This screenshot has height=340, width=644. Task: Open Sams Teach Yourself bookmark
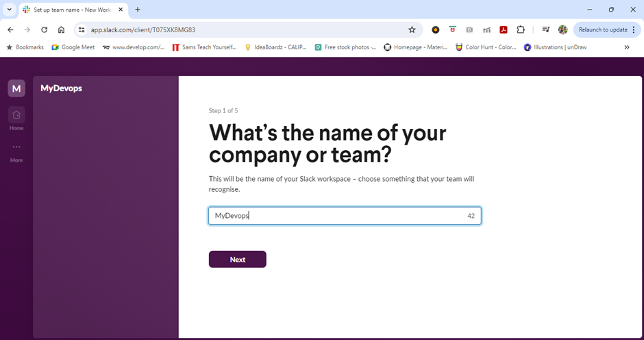click(204, 47)
